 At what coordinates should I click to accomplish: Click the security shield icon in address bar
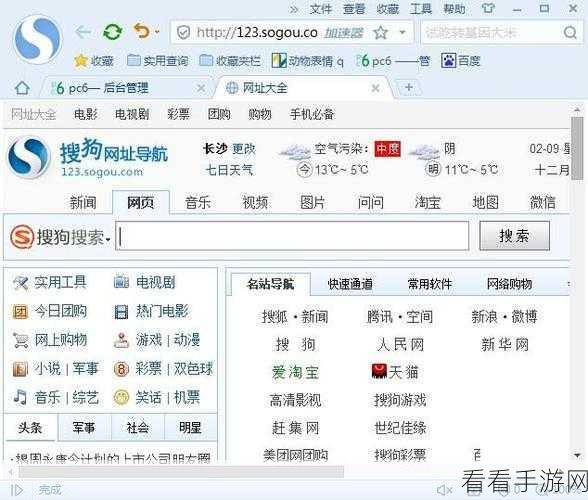pyautogui.click(x=183, y=33)
